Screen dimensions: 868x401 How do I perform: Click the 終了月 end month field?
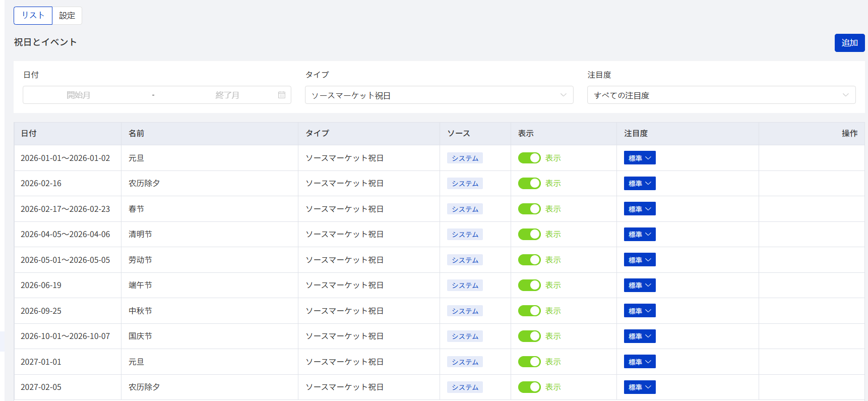227,95
